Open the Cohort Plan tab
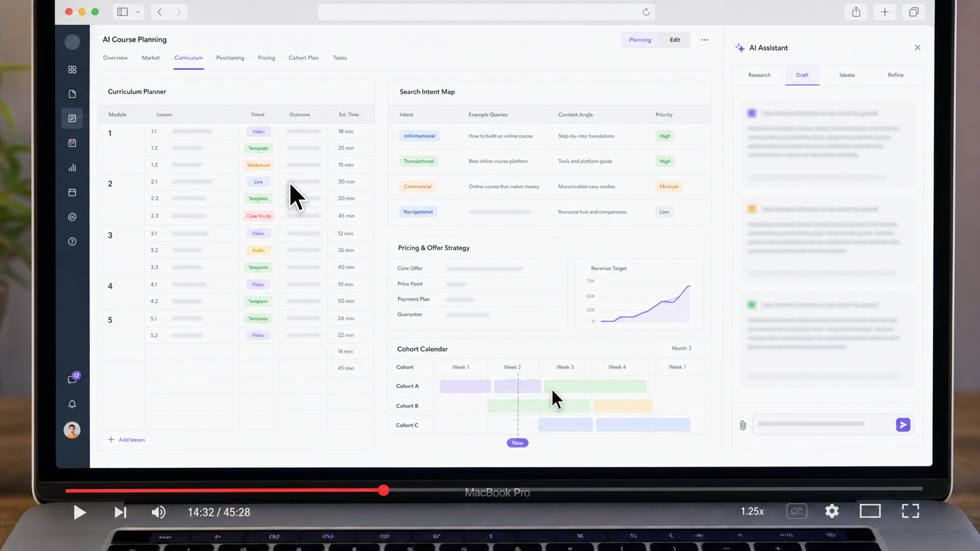The image size is (980, 551). coord(304,58)
